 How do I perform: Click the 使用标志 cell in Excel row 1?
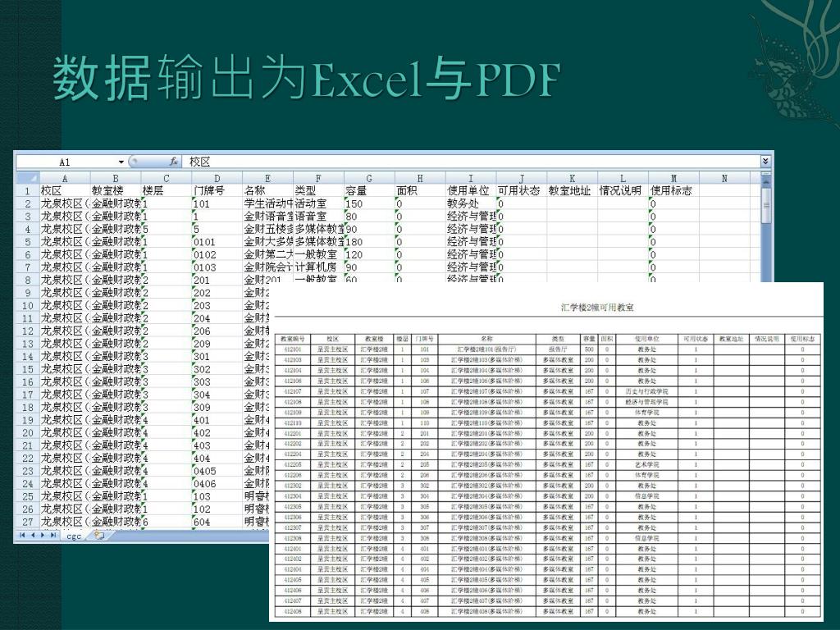click(x=674, y=190)
